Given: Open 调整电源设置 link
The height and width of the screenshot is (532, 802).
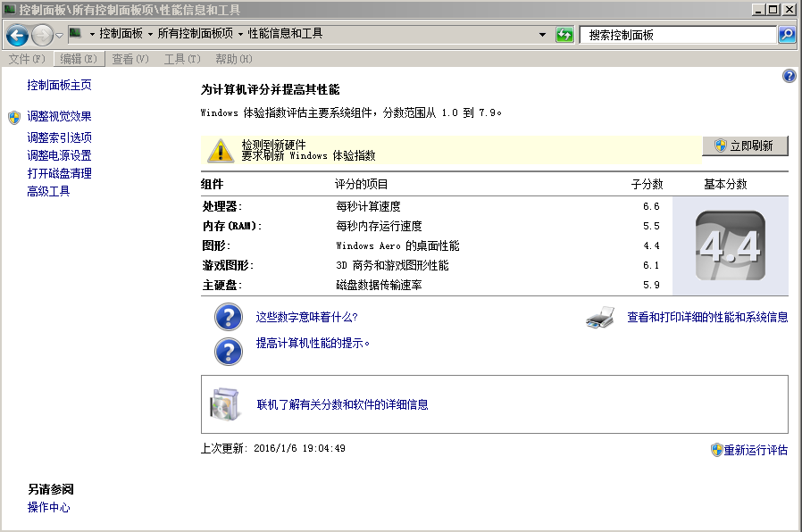Looking at the screenshot, I should click(x=59, y=155).
